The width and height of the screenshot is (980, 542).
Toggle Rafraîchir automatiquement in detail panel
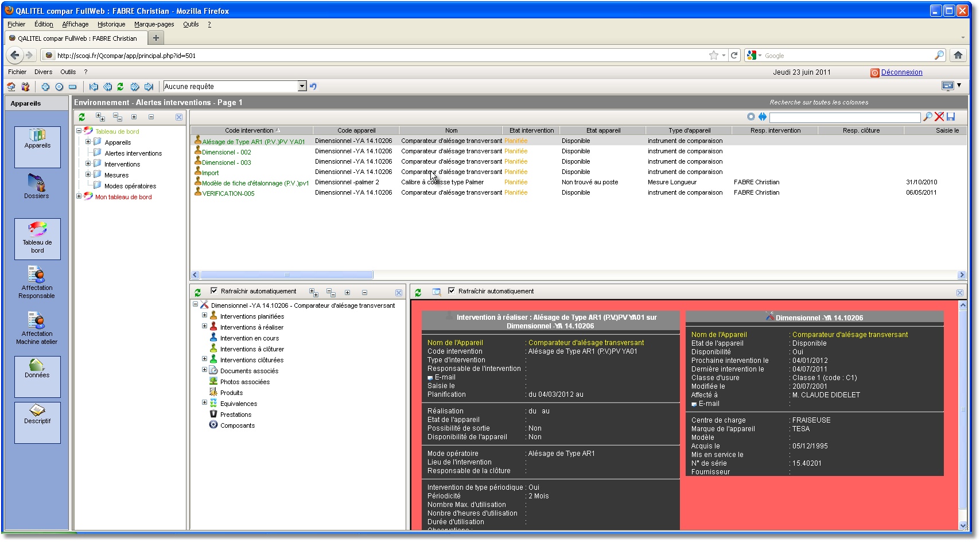pos(452,291)
